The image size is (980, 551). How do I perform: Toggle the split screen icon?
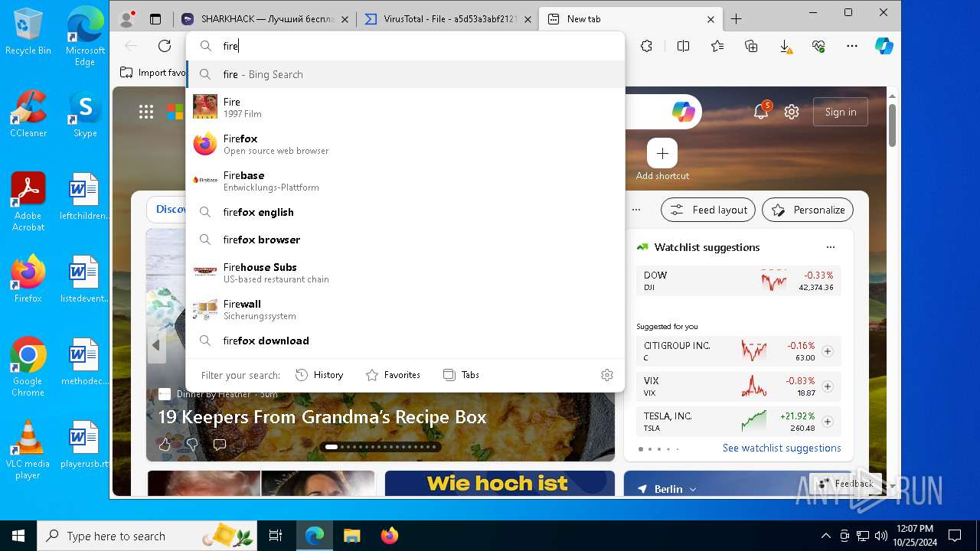(x=683, y=46)
